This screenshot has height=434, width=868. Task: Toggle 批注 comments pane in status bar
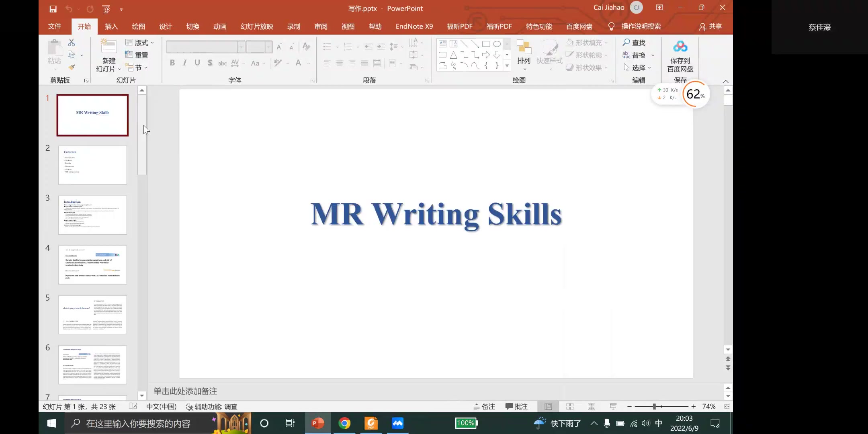pos(517,406)
